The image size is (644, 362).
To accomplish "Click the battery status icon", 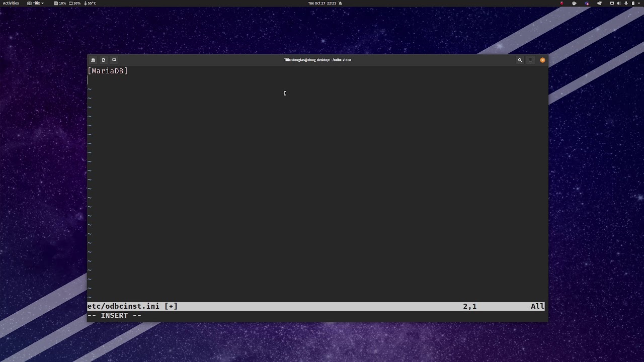I will pos(633,3).
